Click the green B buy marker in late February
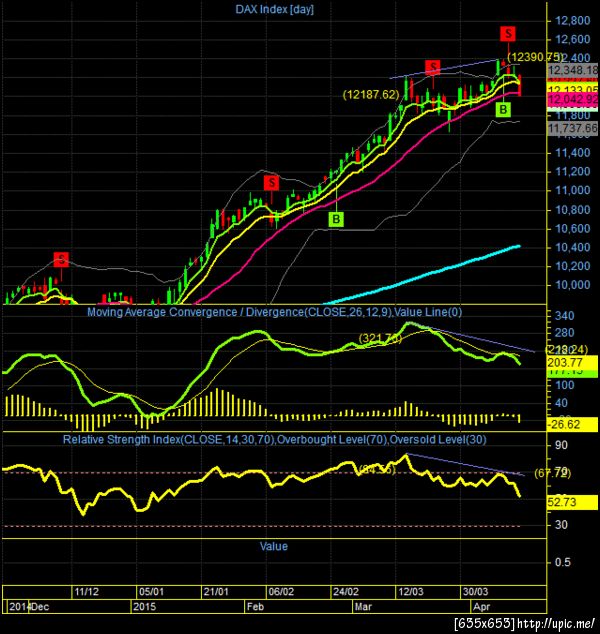Screen dimensions: 600x634 pos(336,219)
